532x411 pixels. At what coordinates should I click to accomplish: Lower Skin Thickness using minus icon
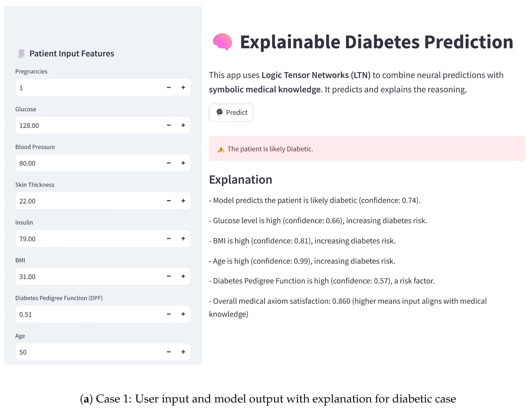169,201
